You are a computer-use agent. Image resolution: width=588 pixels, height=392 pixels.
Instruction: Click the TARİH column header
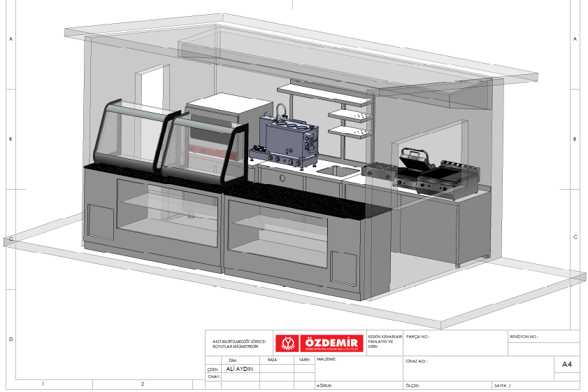(x=304, y=360)
